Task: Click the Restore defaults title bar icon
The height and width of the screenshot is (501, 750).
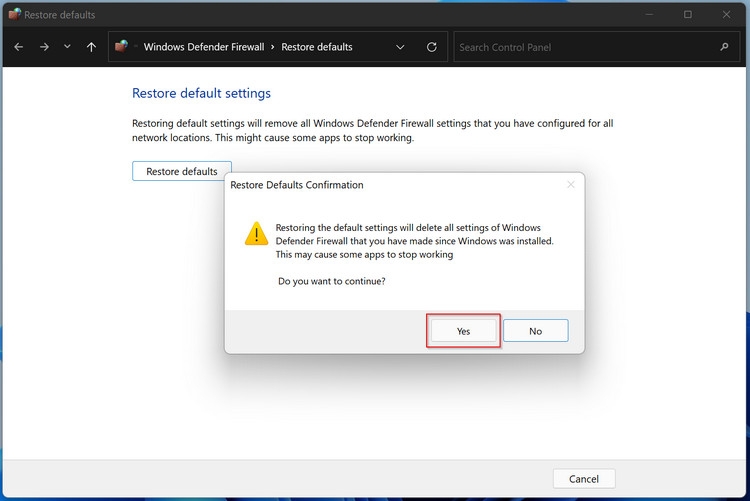Action: coord(14,14)
